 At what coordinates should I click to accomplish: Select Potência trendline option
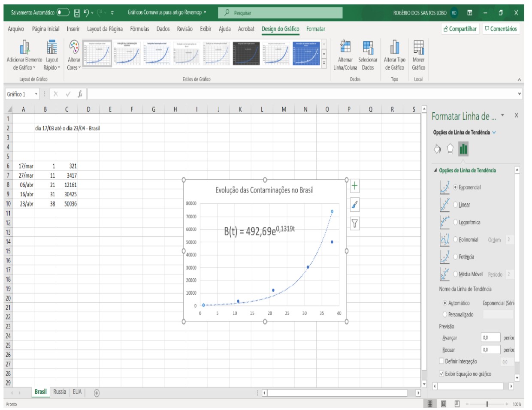point(456,257)
